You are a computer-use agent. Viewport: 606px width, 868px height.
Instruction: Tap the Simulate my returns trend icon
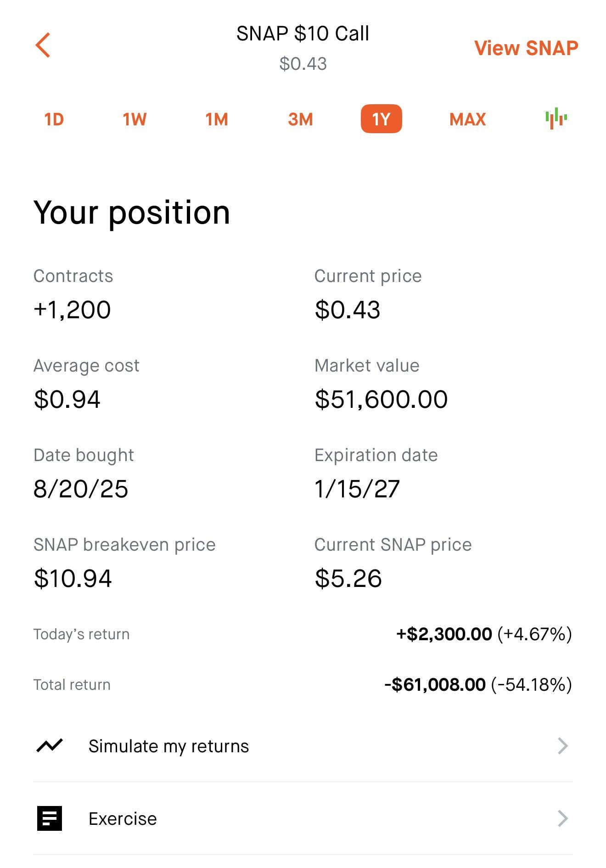[x=50, y=746]
